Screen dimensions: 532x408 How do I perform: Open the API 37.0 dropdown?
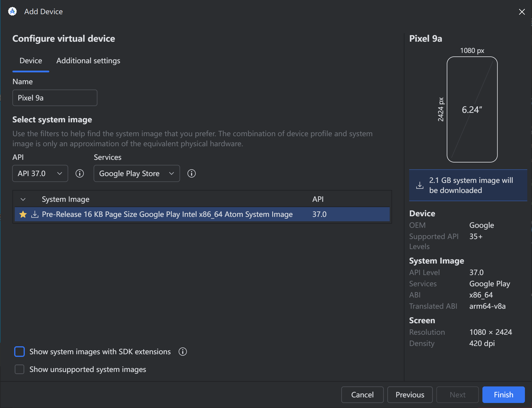coord(40,173)
